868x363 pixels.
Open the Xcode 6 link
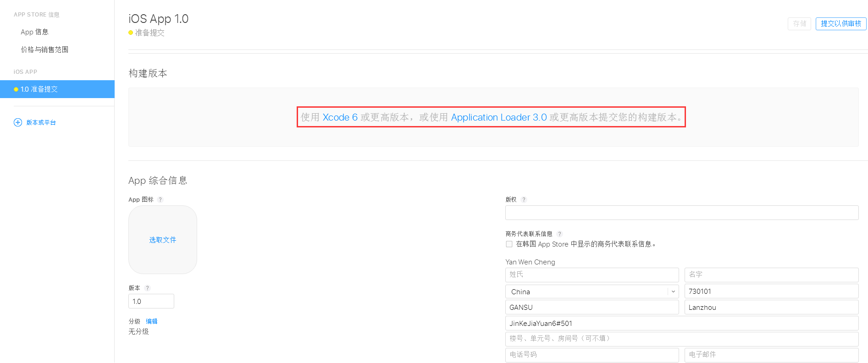click(x=340, y=117)
